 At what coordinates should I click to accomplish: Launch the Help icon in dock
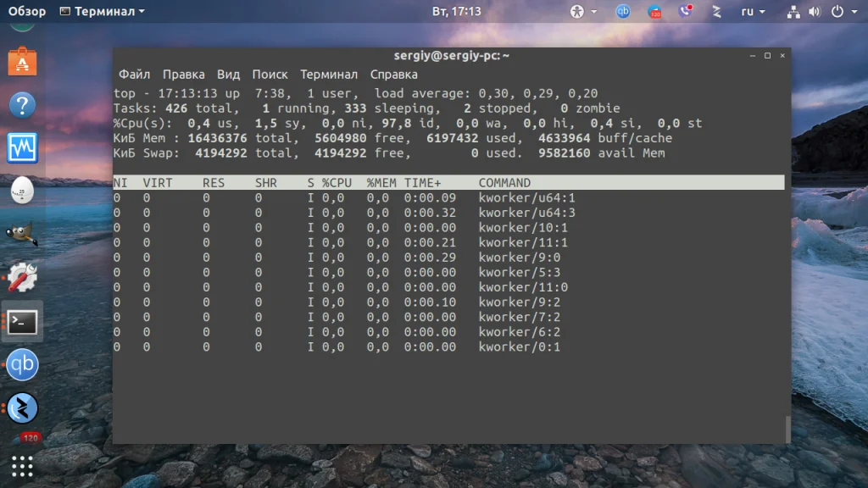tap(22, 104)
